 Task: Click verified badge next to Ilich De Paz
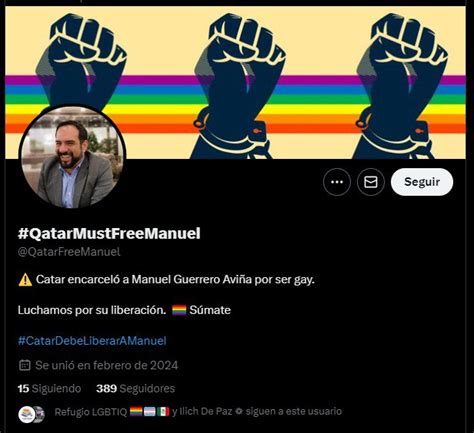[x=238, y=412]
